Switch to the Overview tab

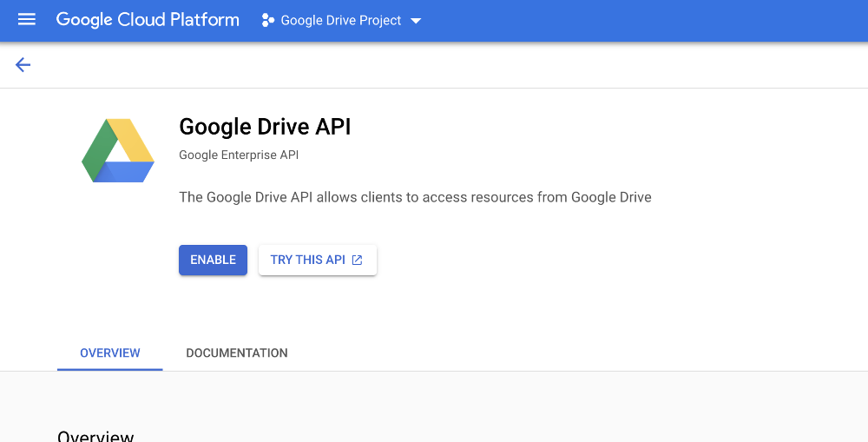click(x=110, y=353)
